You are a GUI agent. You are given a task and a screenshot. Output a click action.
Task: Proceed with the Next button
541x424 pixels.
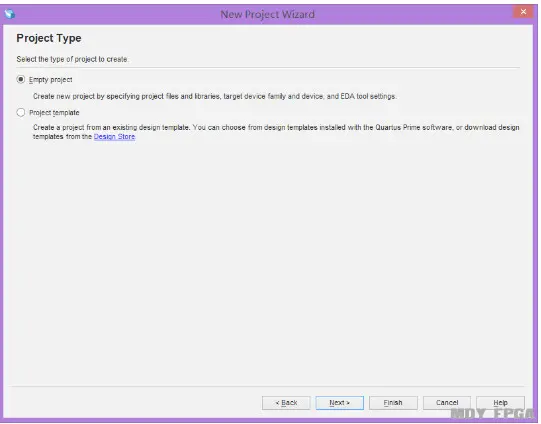(340, 403)
